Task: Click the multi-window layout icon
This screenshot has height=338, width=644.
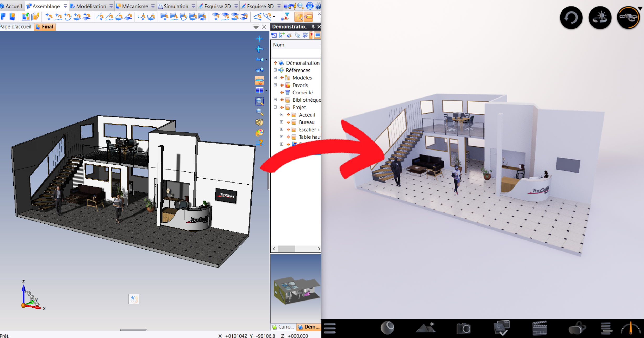Action: 259,90
